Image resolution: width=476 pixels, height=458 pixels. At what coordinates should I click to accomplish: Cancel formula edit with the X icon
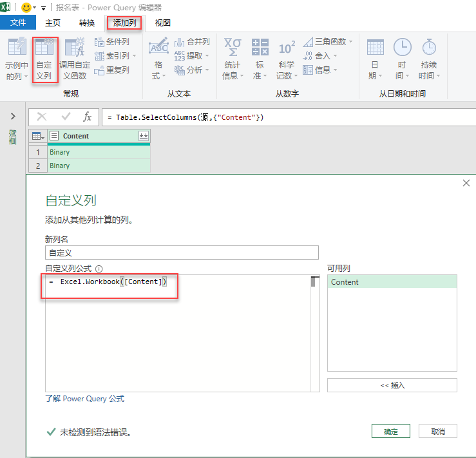coord(42,117)
